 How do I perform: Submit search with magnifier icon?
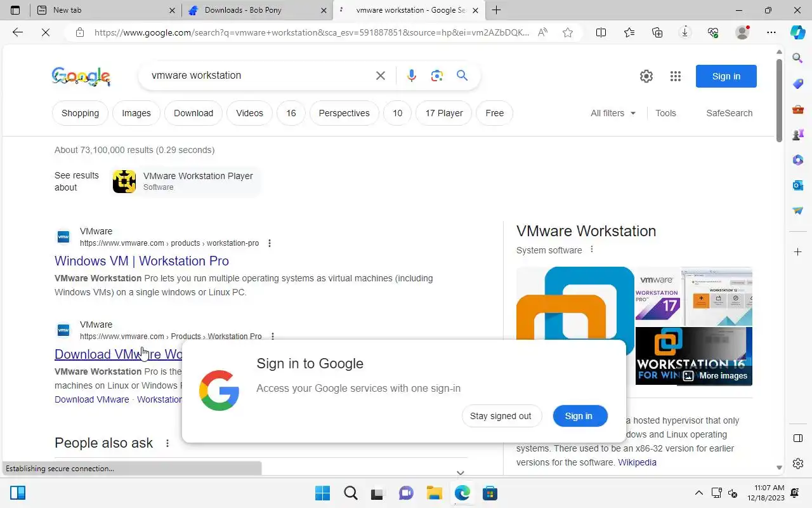(x=462, y=76)
